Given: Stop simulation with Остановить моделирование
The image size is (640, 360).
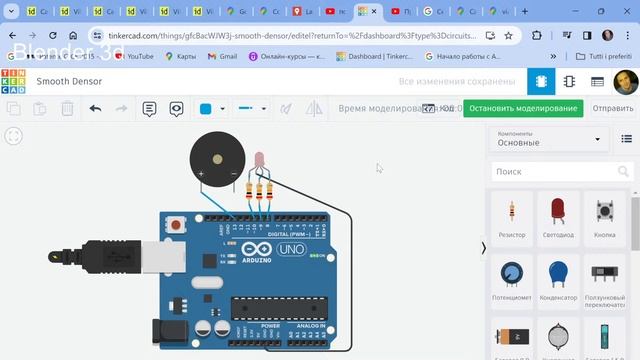Looking at the screenshot, I should pos(523,108).
